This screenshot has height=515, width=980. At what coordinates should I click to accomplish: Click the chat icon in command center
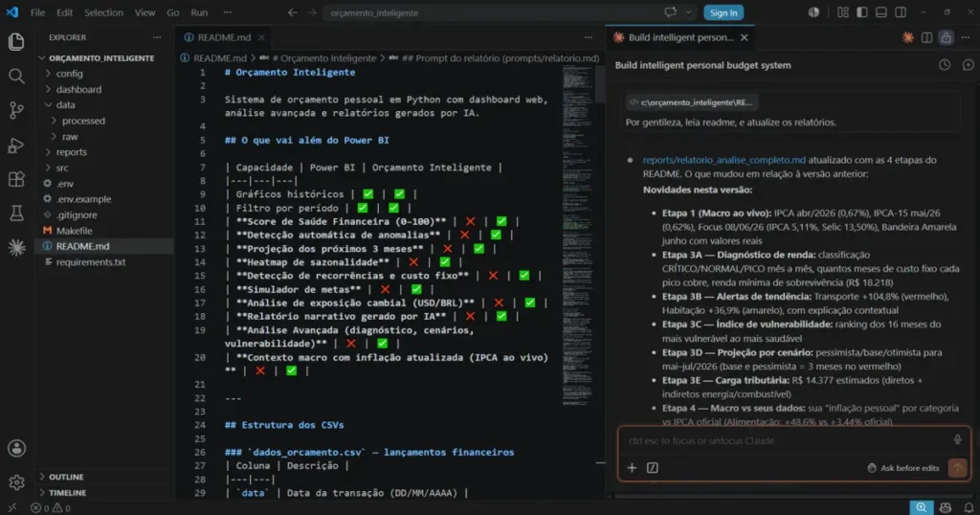pos(671,11)
